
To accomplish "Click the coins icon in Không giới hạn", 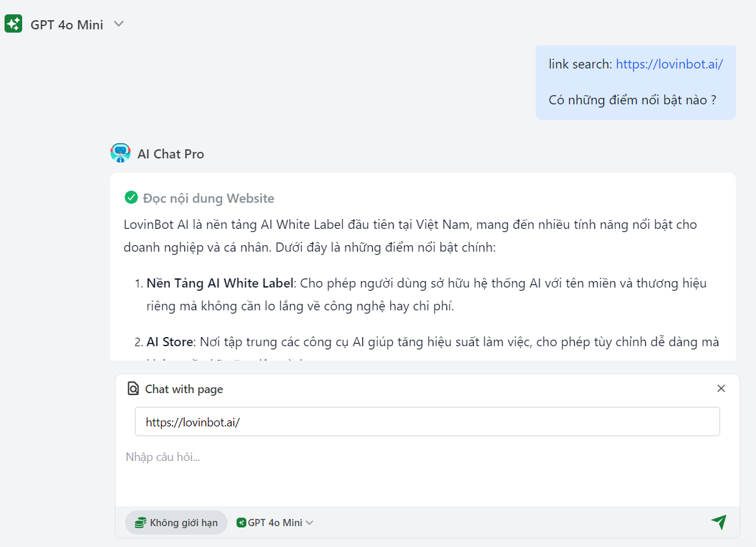I will [x=140, y=523].
